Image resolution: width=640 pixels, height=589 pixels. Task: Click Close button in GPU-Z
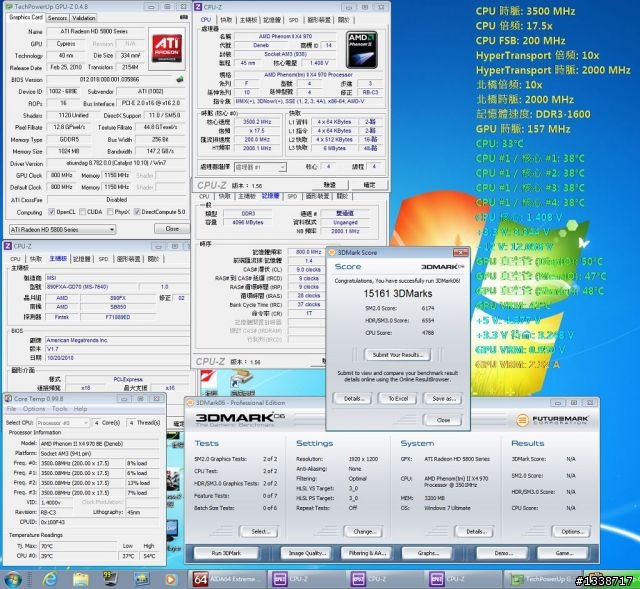click(172, 229)
